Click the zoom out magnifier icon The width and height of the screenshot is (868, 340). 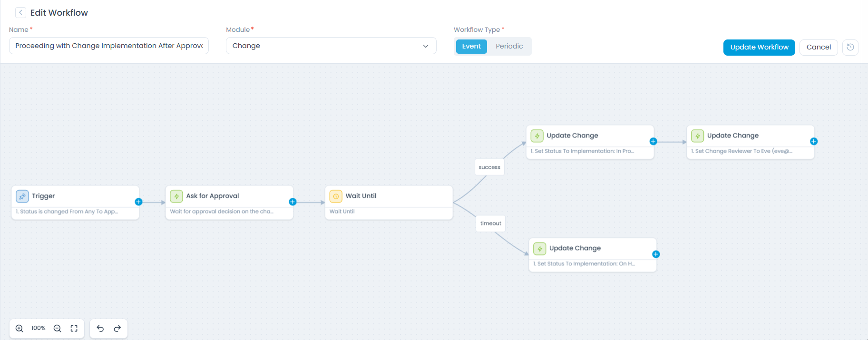pos(58,329)
